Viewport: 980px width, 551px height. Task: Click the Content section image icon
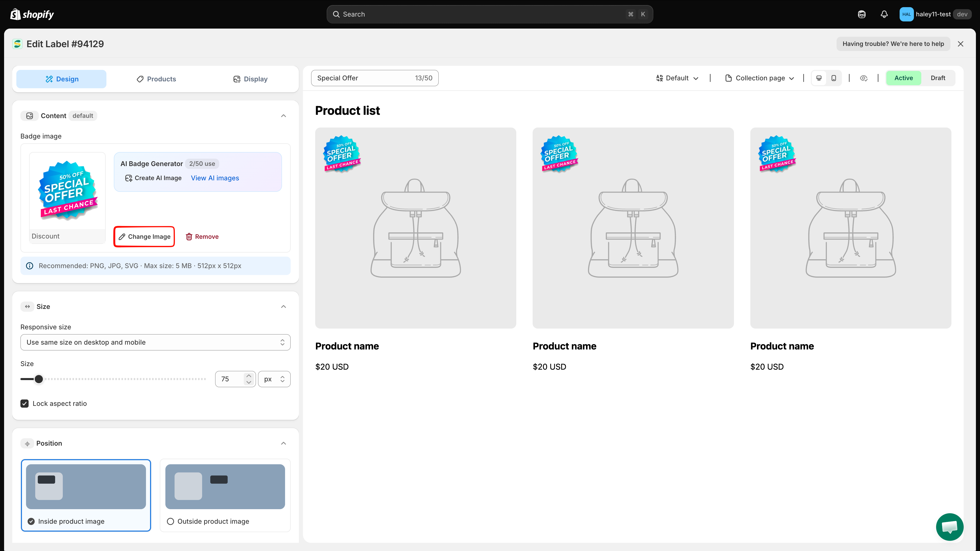pos(29,116)
